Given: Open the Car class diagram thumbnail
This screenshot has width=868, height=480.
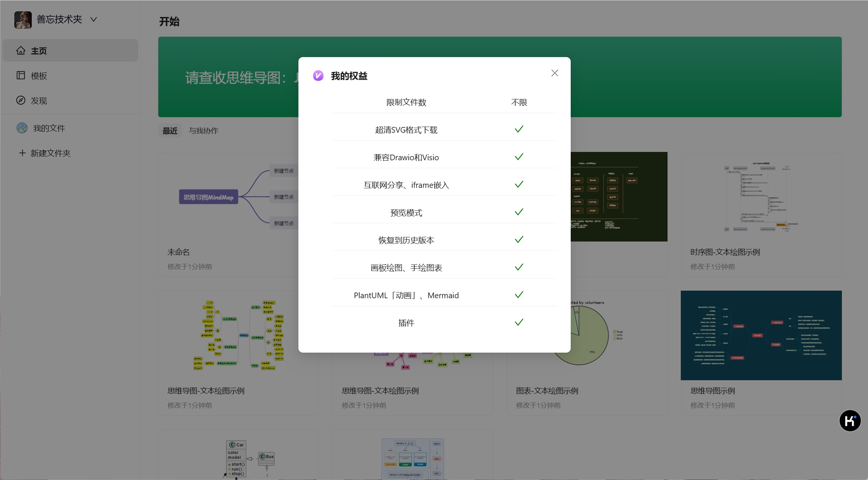Looking at the screenshot, I should coord(238,455).
